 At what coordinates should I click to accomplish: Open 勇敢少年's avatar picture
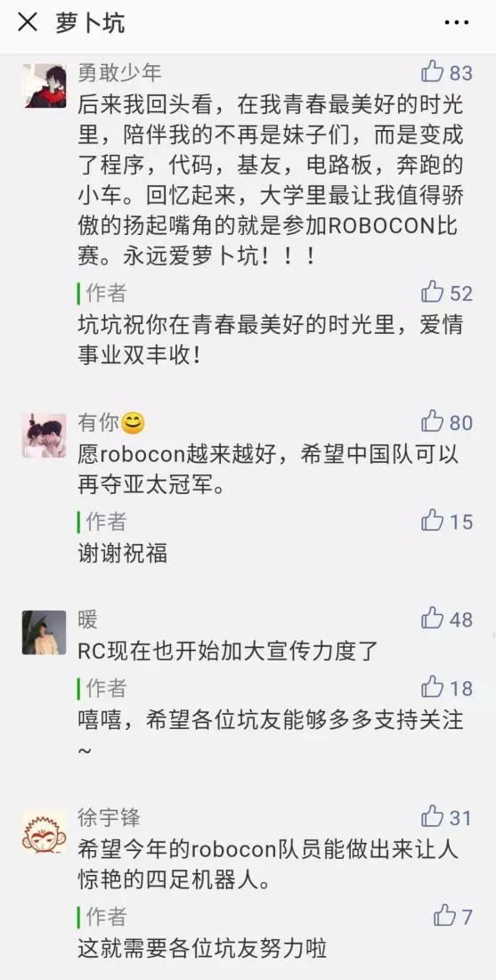coord(45,85)
